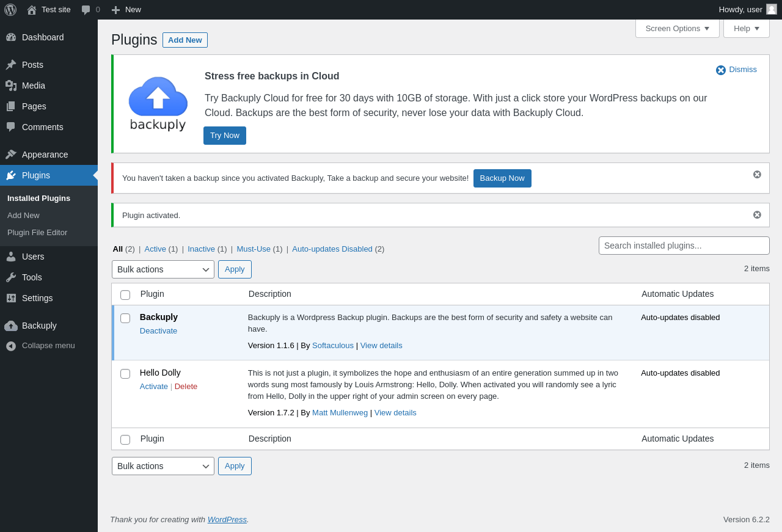Dismiss the backup reminder notice
Viewport: 782px width, 532px height.
[757, 175]
